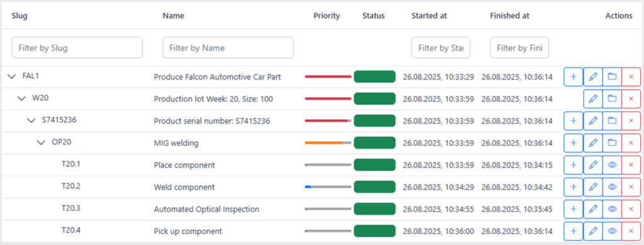Open the folder icon for W20
The height and width of the screenshot is (245, 644).
pyautogui.click(x=612, y=99)
